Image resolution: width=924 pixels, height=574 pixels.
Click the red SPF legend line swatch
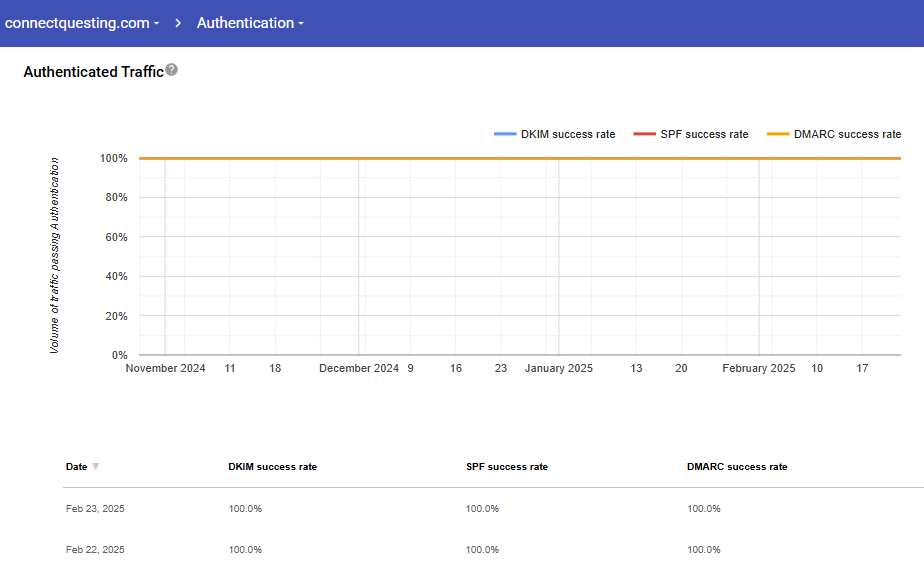coord(644,134)
